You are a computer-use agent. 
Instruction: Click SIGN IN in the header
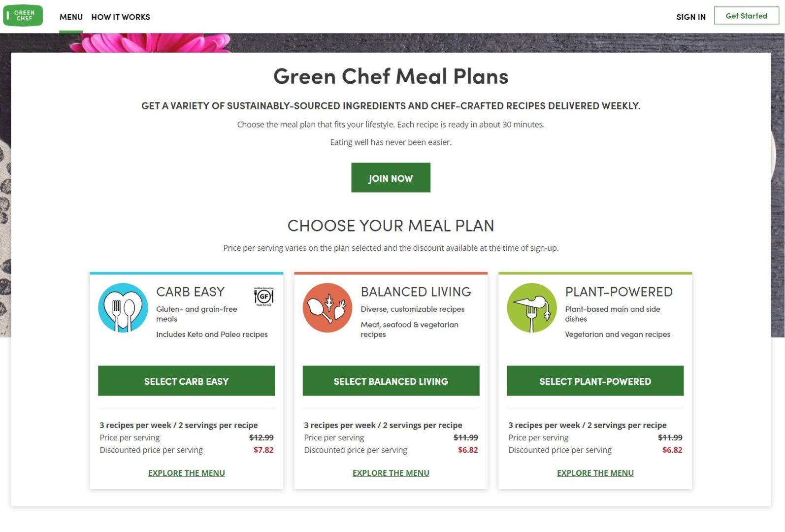(x=690, y=17)
